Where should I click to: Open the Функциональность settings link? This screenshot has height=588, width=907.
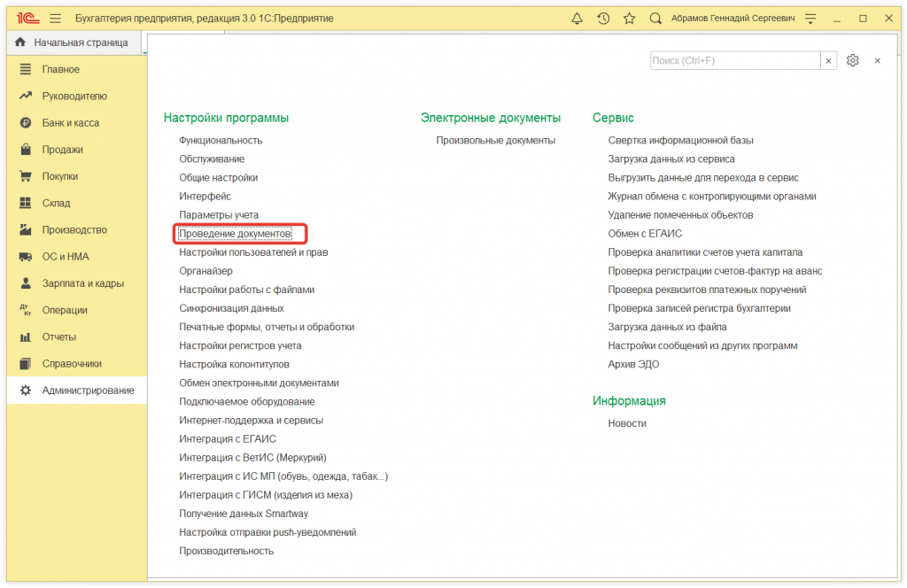point(221,139)
